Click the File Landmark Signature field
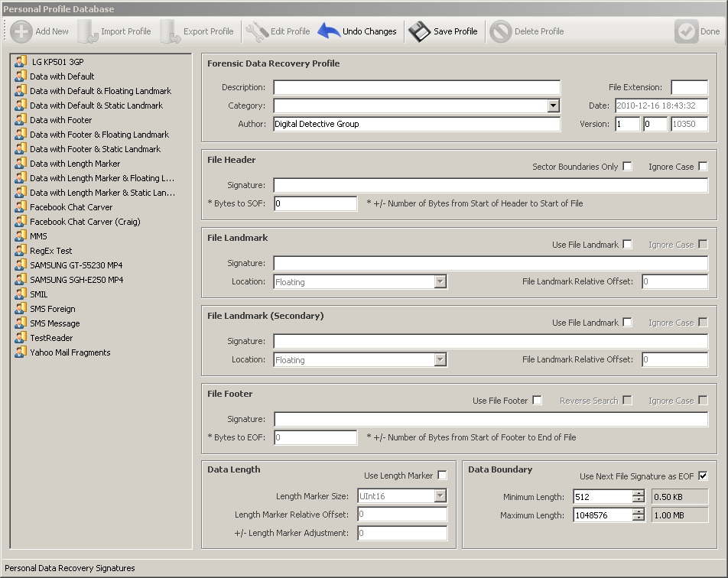The width and height of the screenshot is (728, 578). coord(491,263)
